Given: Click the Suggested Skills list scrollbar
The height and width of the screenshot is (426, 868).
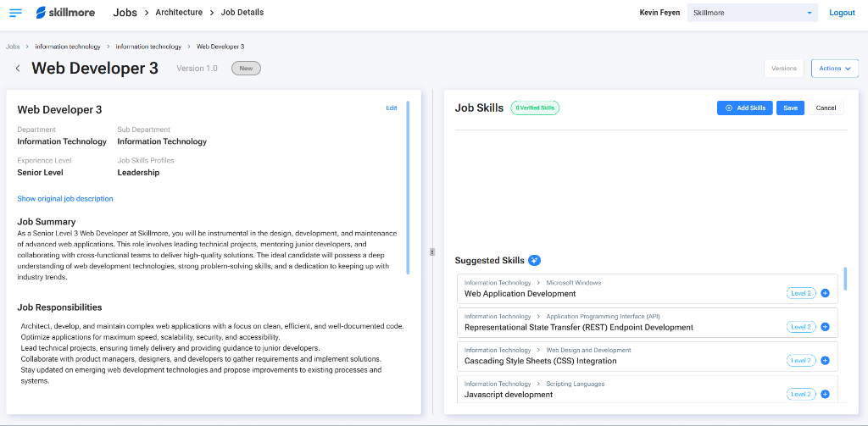Looking at the screenshot, I should (x=845, y=279).
